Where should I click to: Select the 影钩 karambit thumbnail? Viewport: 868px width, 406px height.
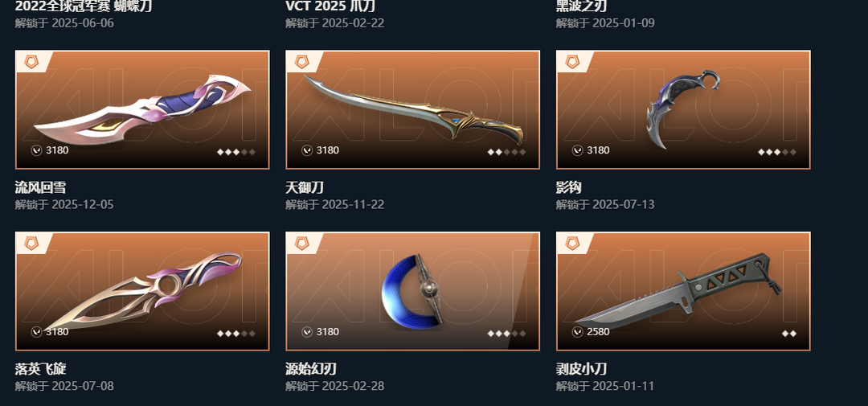pyautogui.click(x=682, y=109)
